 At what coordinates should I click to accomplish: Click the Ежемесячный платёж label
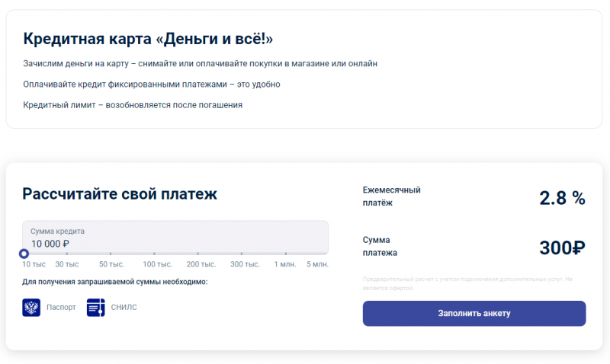[392, 196]
